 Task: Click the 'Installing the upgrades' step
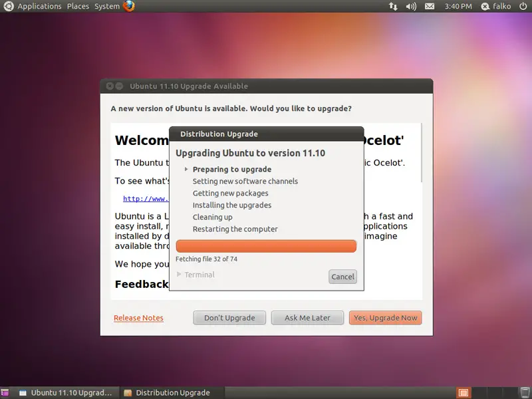[x=232, y=205]
